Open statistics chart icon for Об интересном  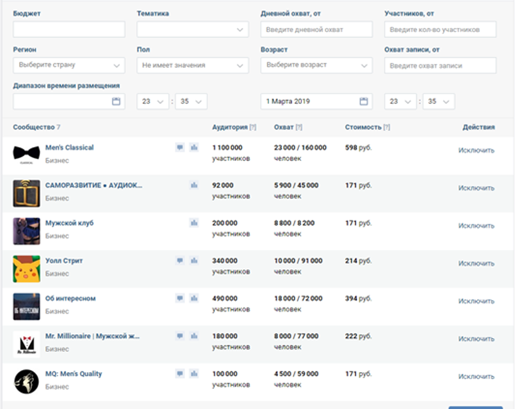coord(194,299)
